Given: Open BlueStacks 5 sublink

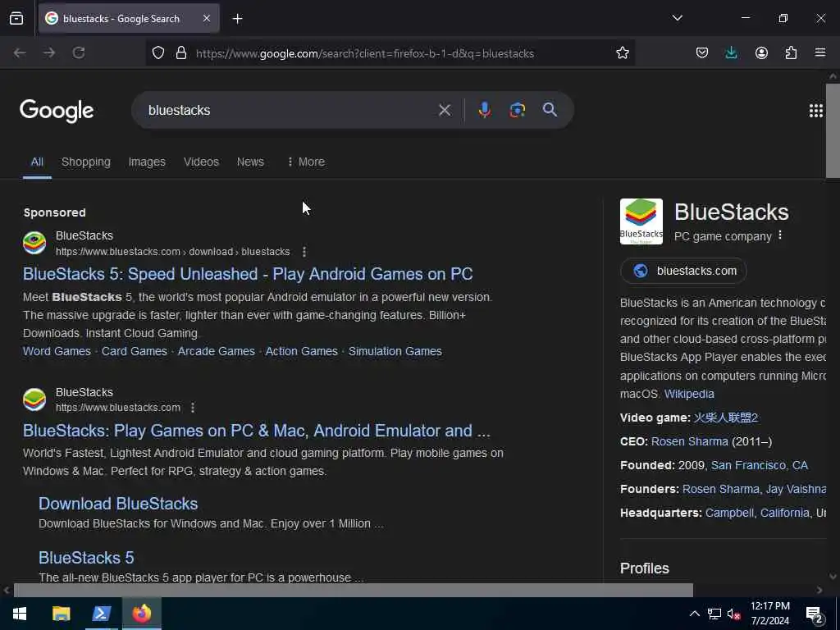Looking at the screenshot, I should pos(86,558).
